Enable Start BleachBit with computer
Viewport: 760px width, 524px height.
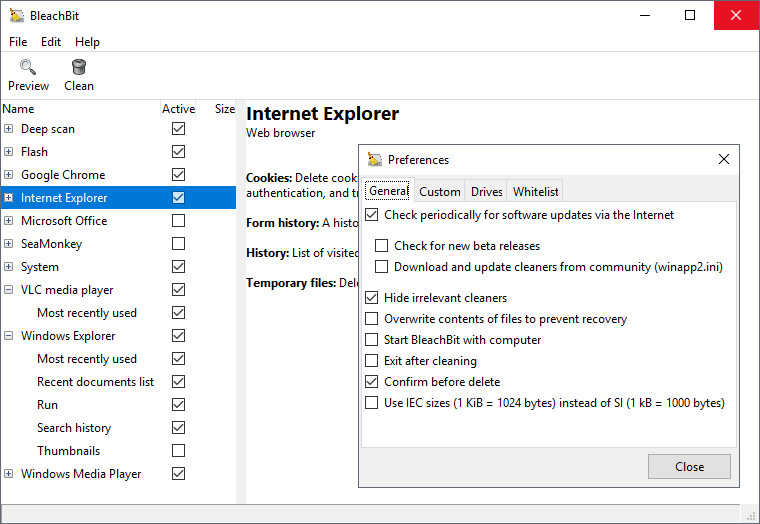[x=372, y=339]
